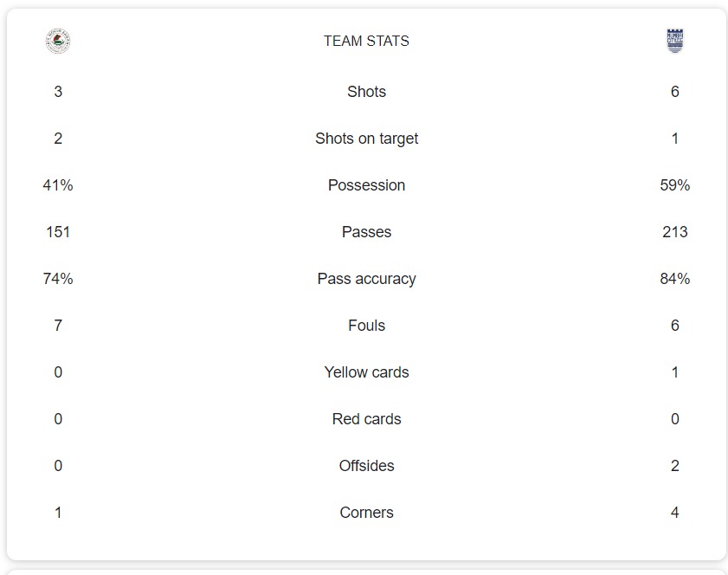Viewport: 728px width, 575px height.
Task: Click the Fouls stat label
Action: point(366,326)
